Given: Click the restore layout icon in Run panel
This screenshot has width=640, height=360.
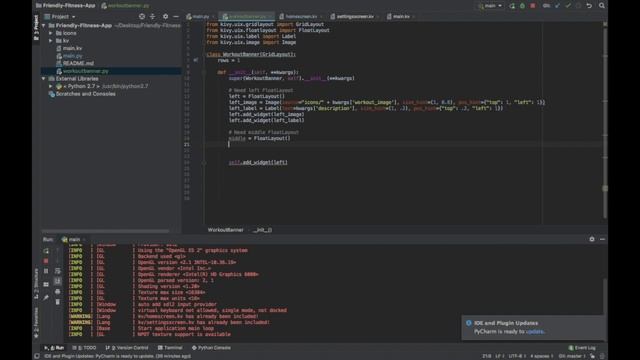Looking at the screenshot, I should tap(46, 284).
